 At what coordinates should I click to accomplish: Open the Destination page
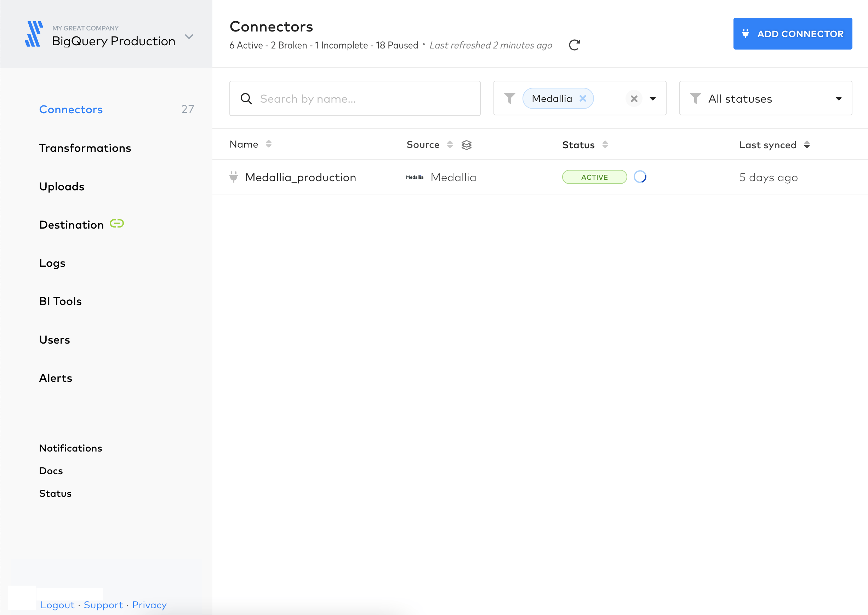click(x=71, y=225)
